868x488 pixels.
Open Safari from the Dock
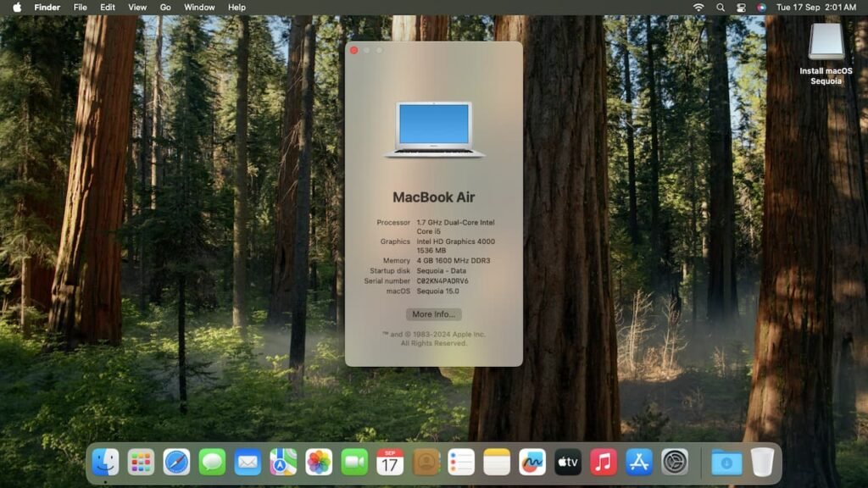[x=176, y=462]
